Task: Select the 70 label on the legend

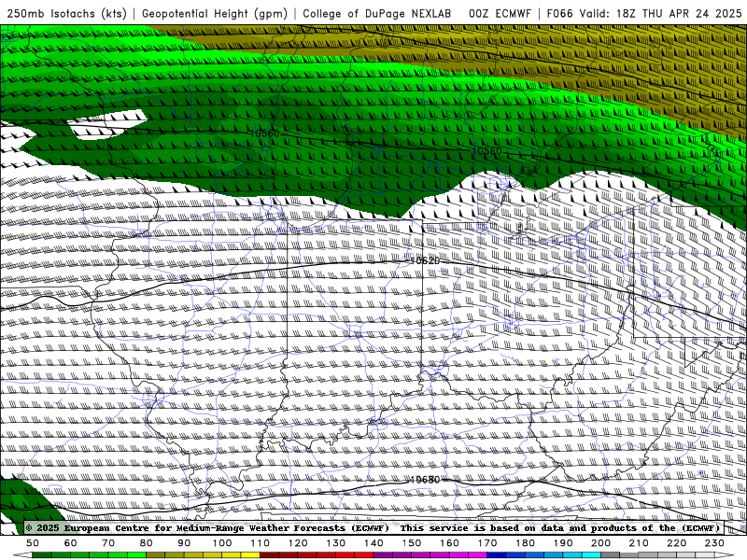Action: [x=108, y=543]
